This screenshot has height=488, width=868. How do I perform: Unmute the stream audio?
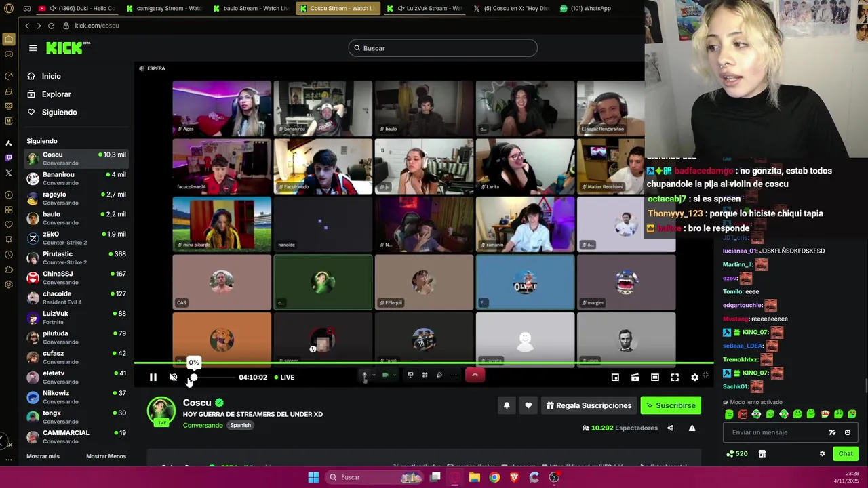pyautogui.click(x=173, y=378)
